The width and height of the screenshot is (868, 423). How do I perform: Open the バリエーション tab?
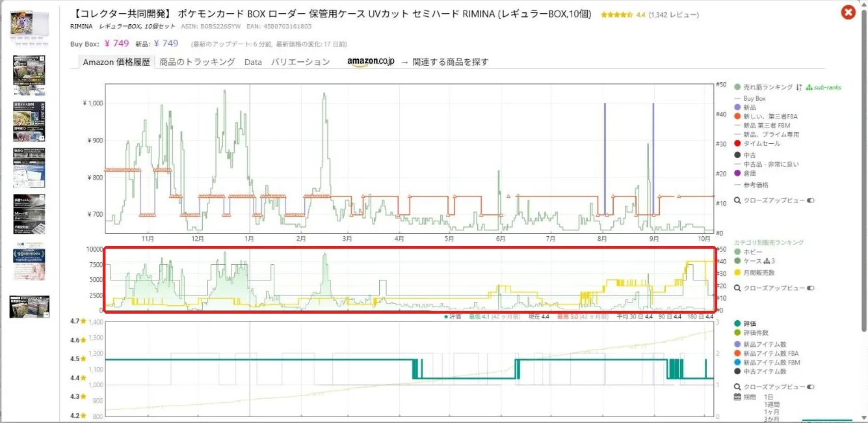(300, 62)
